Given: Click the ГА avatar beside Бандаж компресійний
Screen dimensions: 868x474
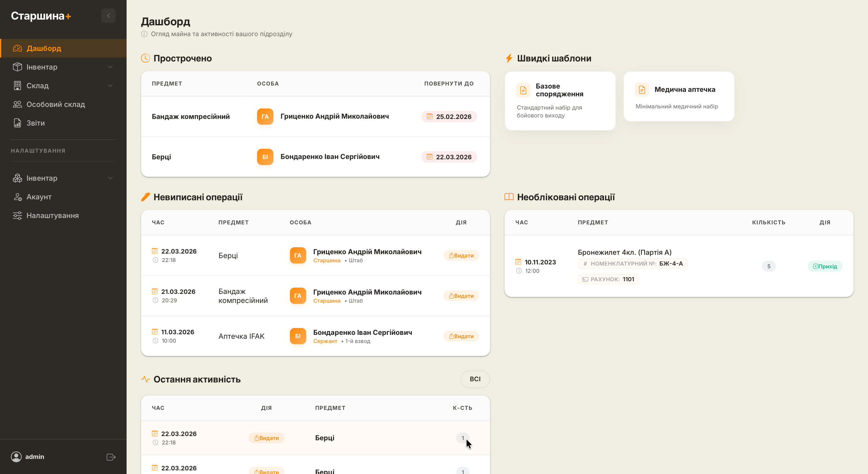Looking at the screenshot, I should pos(265,117).
